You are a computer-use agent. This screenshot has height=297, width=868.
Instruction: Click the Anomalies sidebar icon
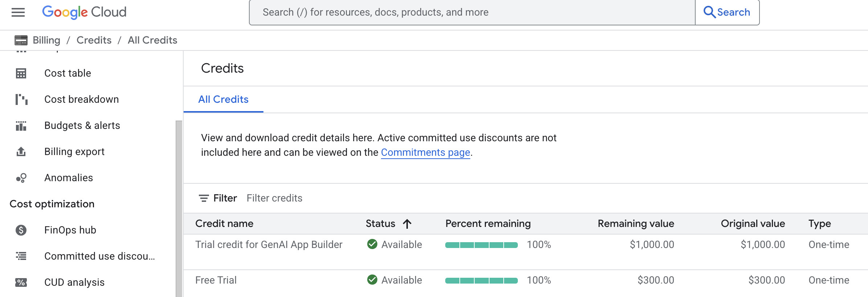[21, 178]
